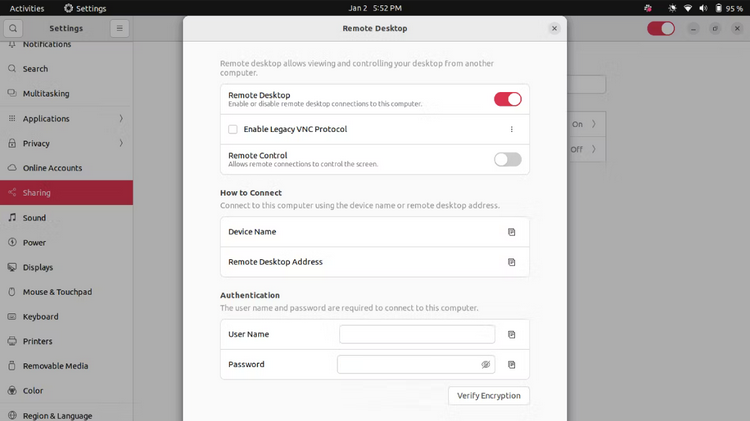Click the Printers icon in sidebar
The image size is (750, 421).
coord(12,341)
